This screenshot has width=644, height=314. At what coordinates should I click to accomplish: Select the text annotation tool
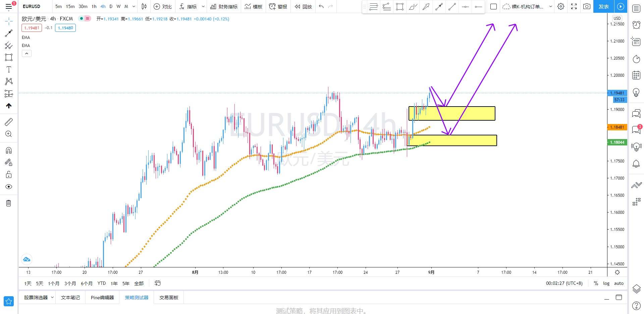[x=9, y=69]
